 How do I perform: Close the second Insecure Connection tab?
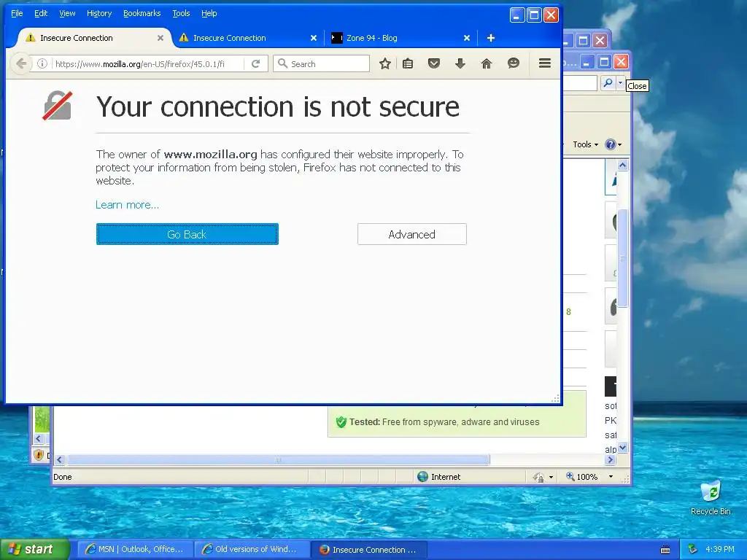[x=314, y=38]
